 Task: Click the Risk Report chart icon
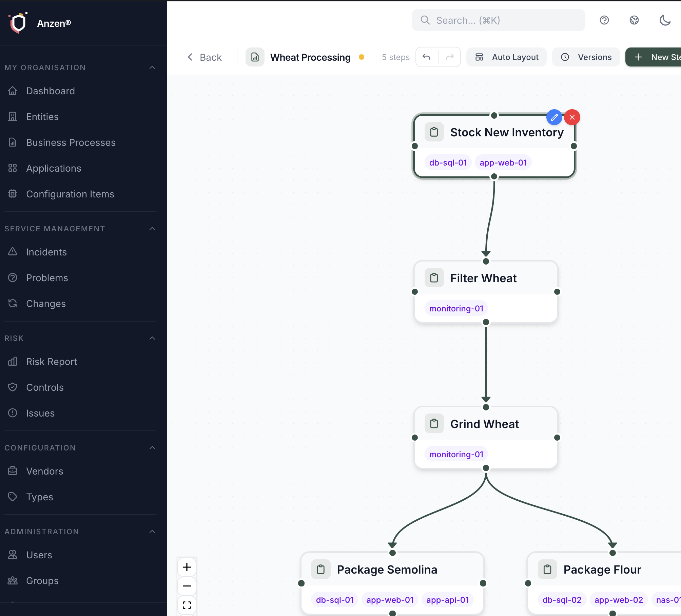[13, 362]
